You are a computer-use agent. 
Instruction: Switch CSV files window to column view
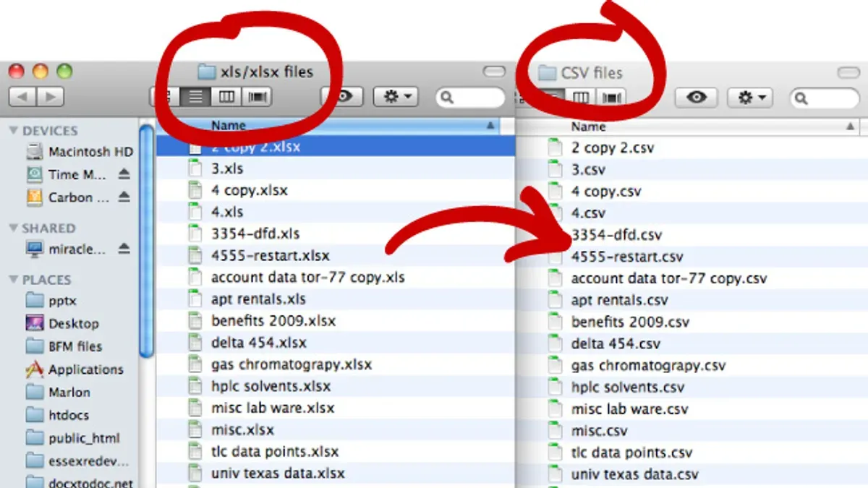click(581, 97)
